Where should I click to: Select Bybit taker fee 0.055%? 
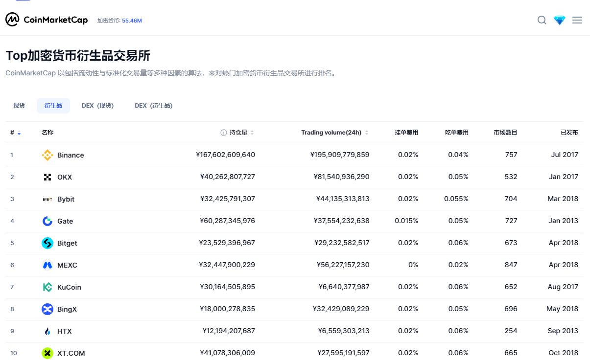pos(456,199)
